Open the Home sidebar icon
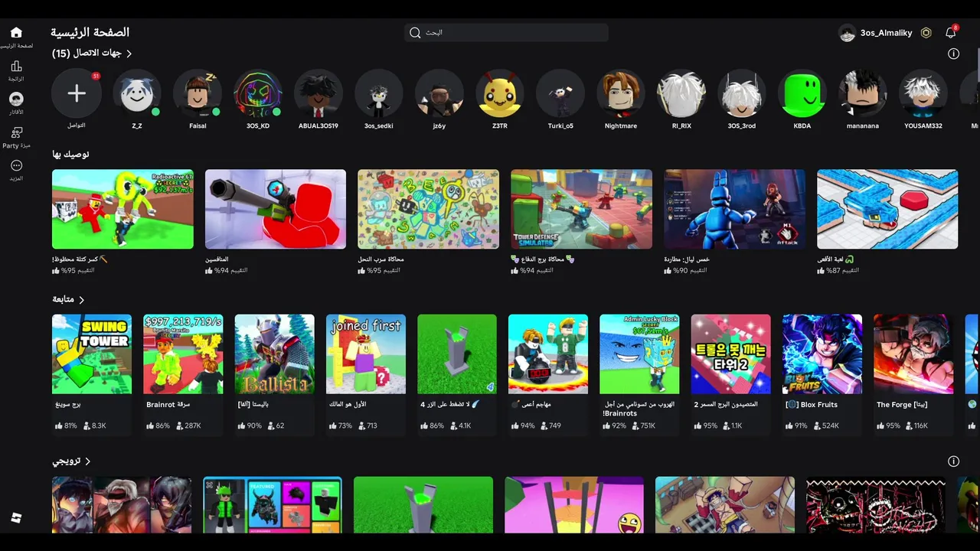The width and height of the screenshot is (980, 551). pos(16,33)
